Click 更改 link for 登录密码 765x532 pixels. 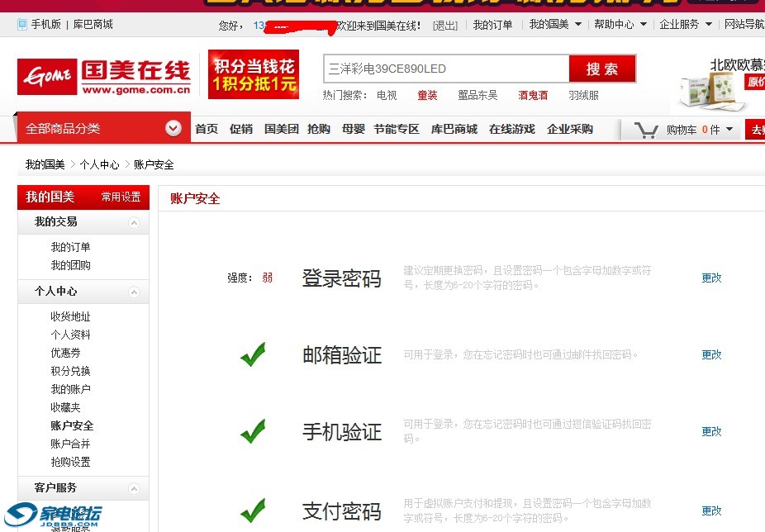tap(711, 278)
